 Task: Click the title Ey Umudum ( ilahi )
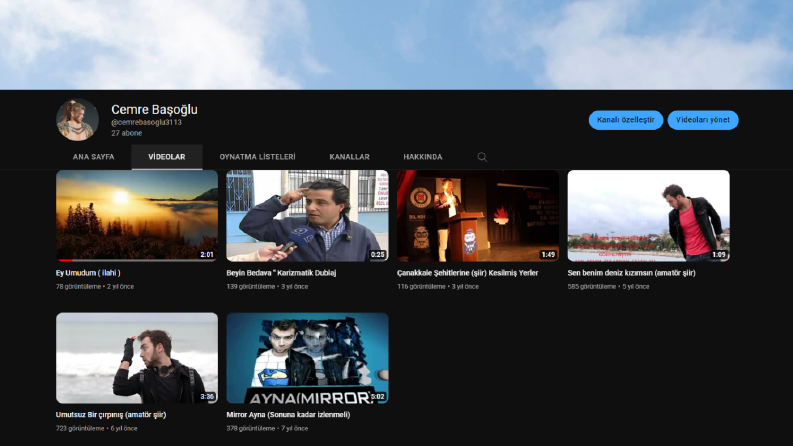88,273
